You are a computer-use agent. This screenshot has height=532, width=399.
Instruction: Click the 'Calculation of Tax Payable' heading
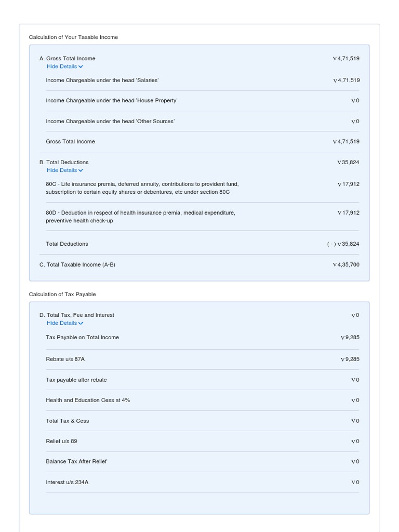click(62, 294)
